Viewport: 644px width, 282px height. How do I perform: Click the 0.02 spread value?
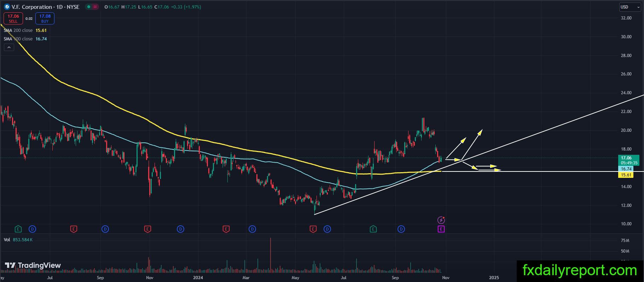pyautogui.click(x=29, y=19)
